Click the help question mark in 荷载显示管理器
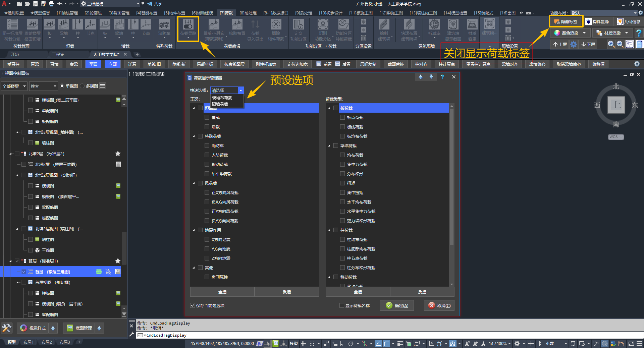This screenshot has height=348, width=644. 442,77
